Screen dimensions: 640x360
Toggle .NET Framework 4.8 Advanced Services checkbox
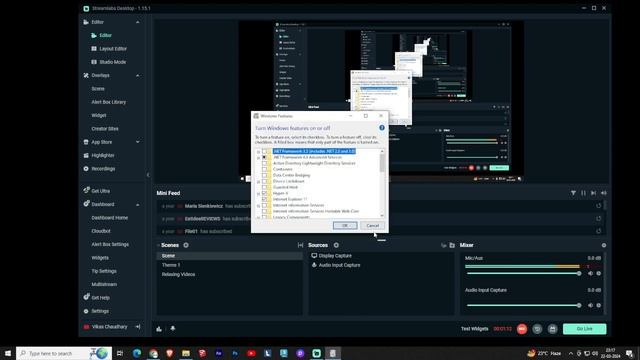click(x=264, y=157)
